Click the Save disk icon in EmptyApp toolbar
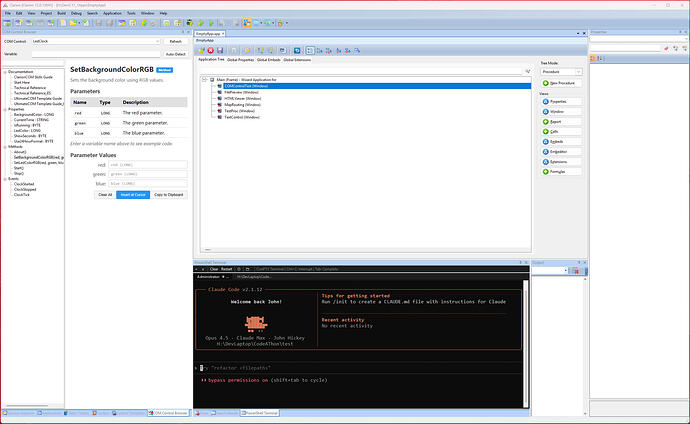The height and width of the screenshot is (424, 690). pyautogui.click(x=220, y=50)
